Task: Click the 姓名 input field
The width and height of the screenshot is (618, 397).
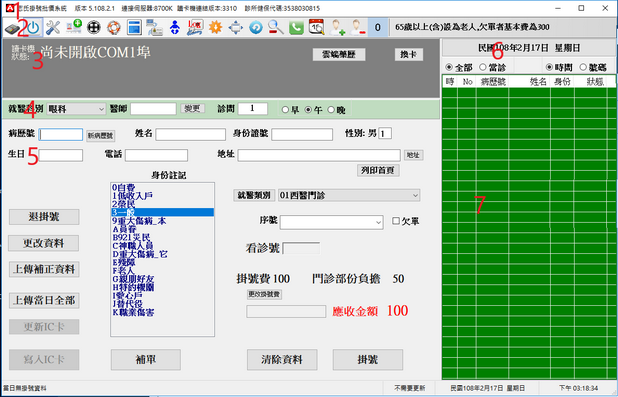Action: 190,134
